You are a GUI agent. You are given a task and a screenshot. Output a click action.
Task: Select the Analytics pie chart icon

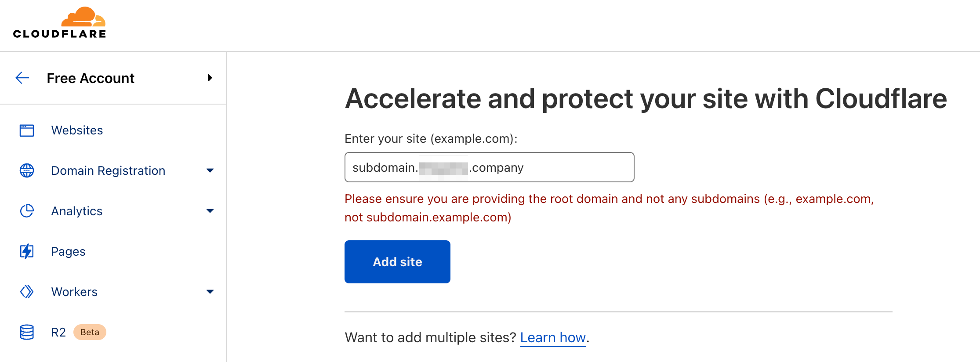[26, 211]
